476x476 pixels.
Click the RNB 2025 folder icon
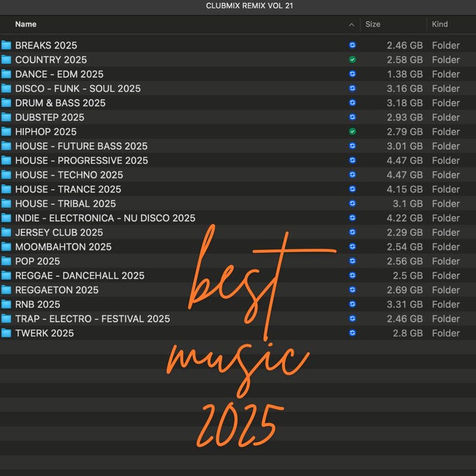pos(6,304)
